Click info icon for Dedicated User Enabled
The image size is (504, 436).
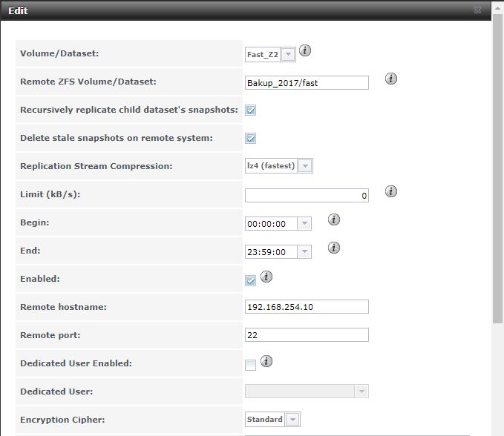tap(266, 361)
